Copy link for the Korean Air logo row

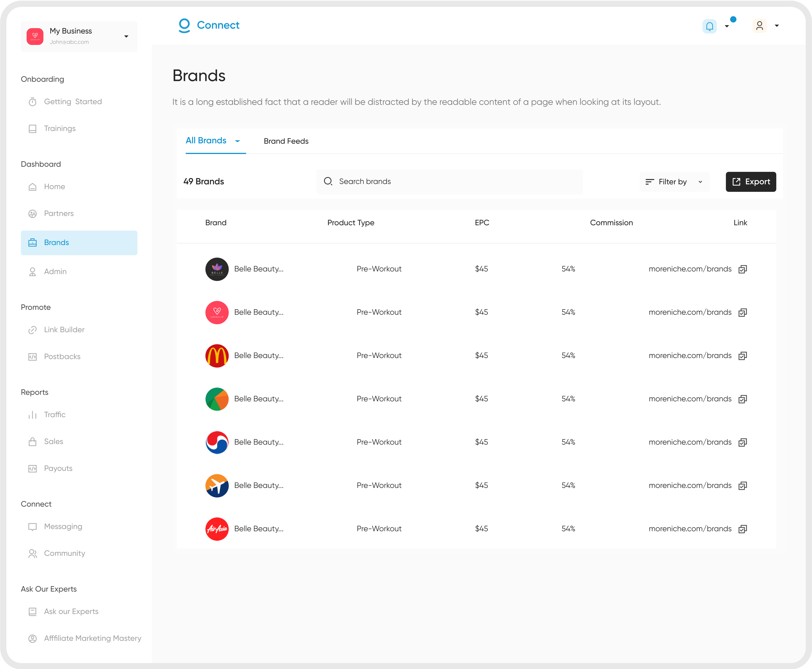pyautogui.click(x=743, y=442)
